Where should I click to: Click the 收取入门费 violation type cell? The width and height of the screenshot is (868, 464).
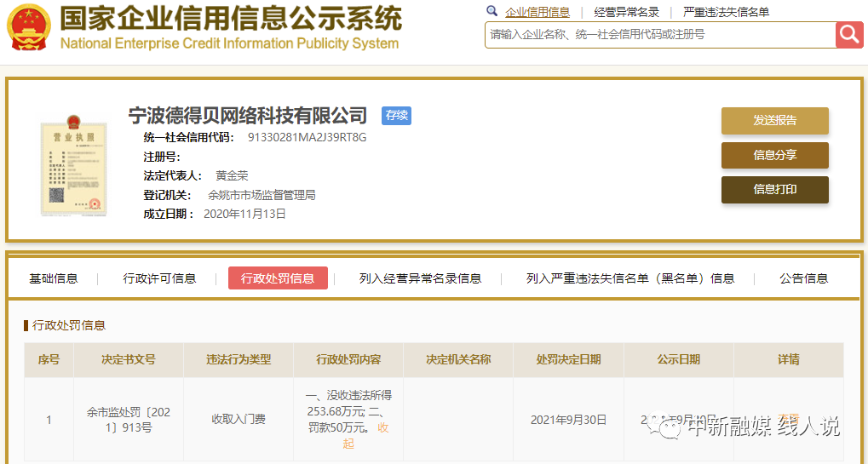coord(239,419)
